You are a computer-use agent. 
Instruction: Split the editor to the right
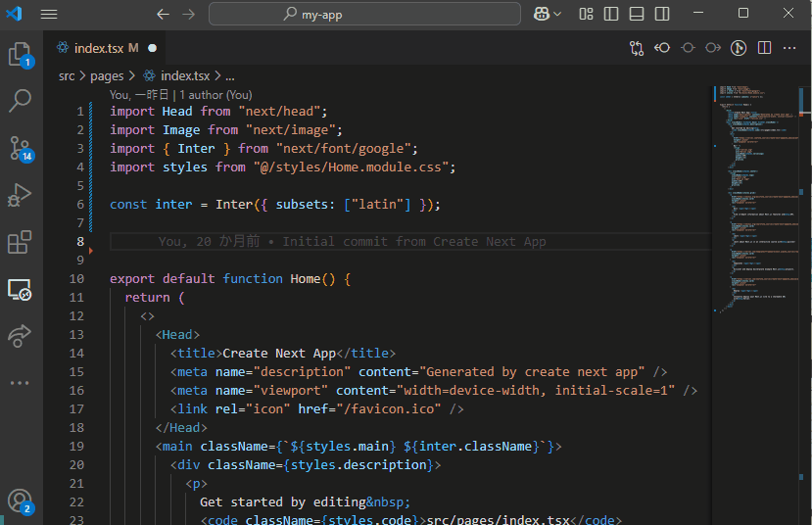click(764, 48)
